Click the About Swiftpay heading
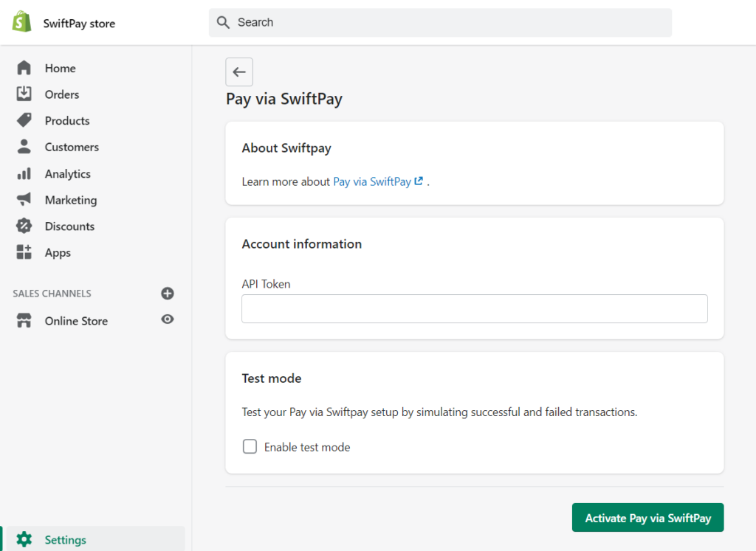This screenshot has width=756, height=551. 286,148
